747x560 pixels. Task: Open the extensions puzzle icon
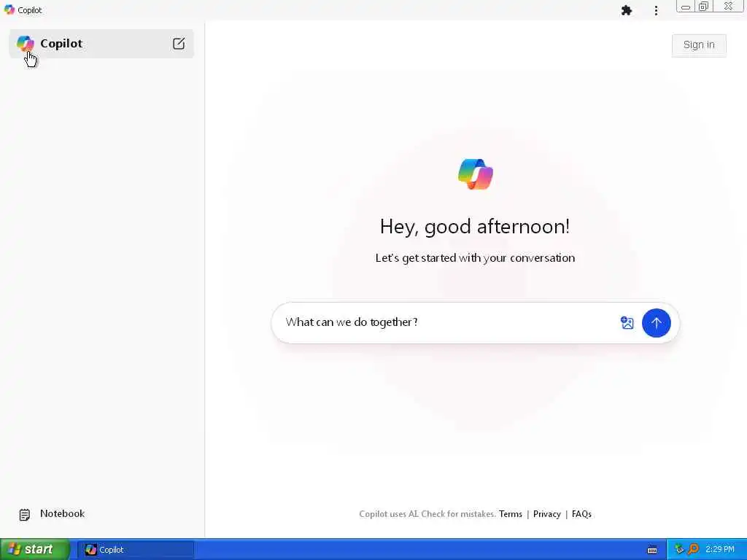[x=627, y=10]
